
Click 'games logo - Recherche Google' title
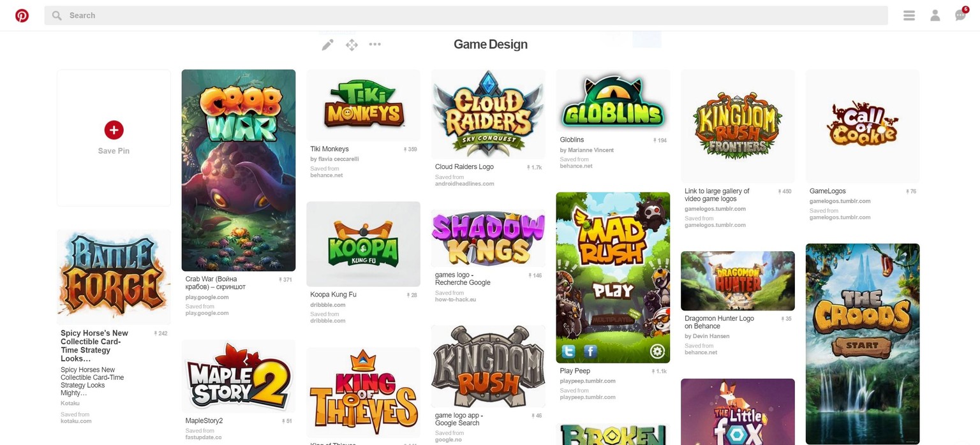463,279
